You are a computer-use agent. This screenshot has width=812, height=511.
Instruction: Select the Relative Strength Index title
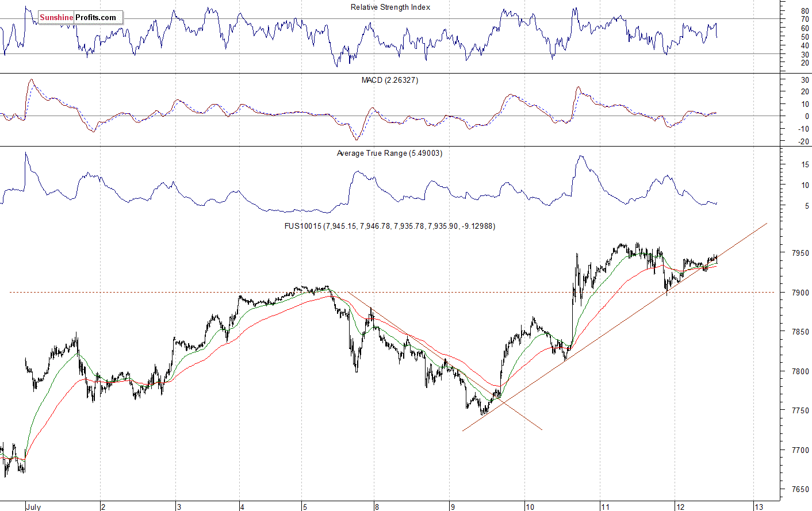(x=390, y=7)
